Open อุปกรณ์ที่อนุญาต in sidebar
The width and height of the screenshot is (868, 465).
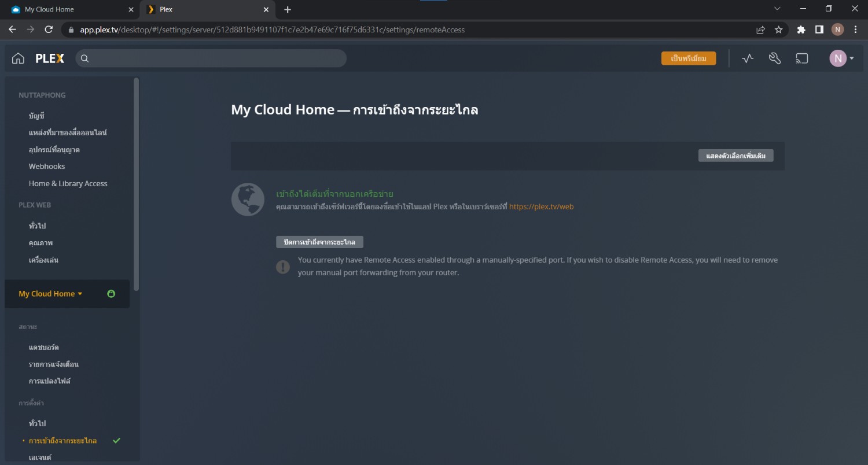(x=54, y=150)
